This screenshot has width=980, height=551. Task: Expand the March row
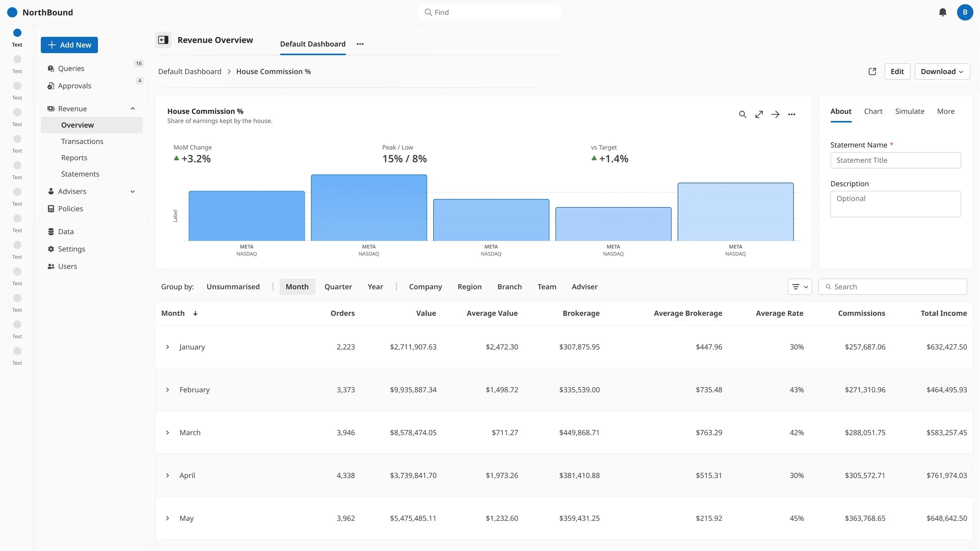pos(167,433)
